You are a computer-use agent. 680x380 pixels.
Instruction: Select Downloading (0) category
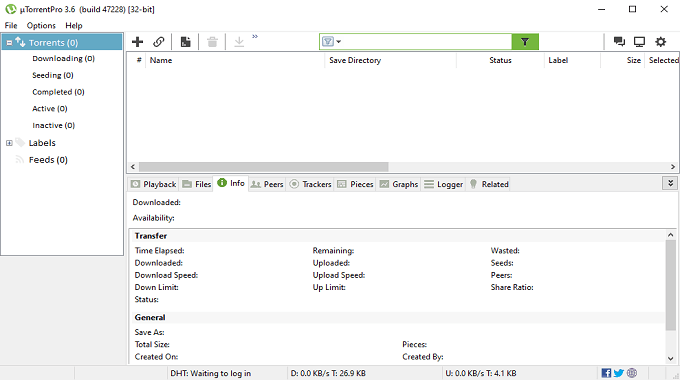pyautogui.click(x=63, y=58)
